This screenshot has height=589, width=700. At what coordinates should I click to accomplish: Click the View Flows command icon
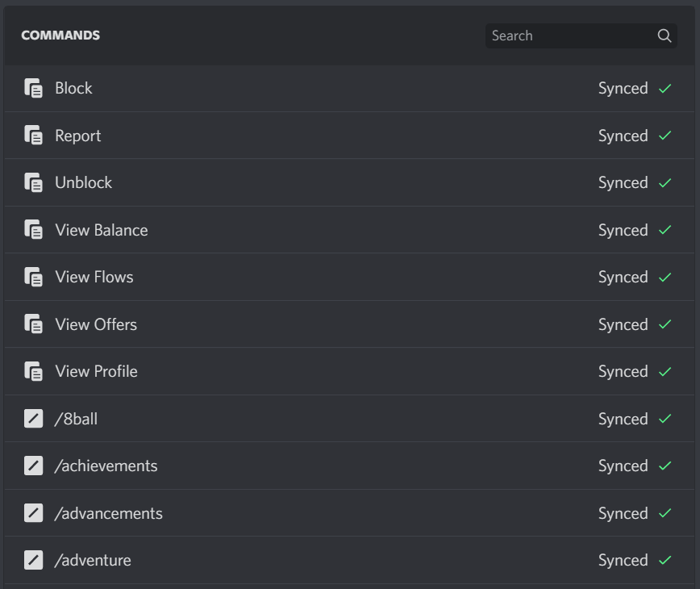[33, 278]
